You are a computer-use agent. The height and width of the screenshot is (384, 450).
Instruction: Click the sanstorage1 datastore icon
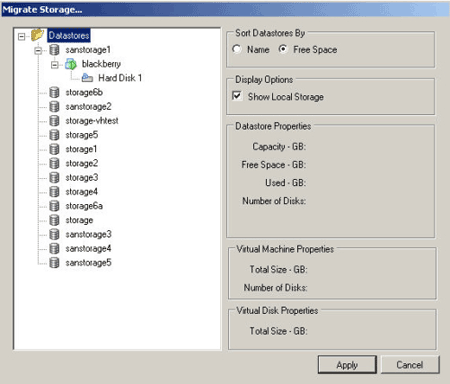(x=54, y=50)
